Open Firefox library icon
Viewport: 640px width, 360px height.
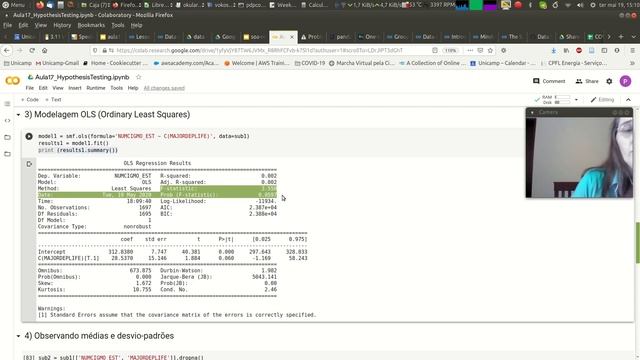tap(566, 50)
